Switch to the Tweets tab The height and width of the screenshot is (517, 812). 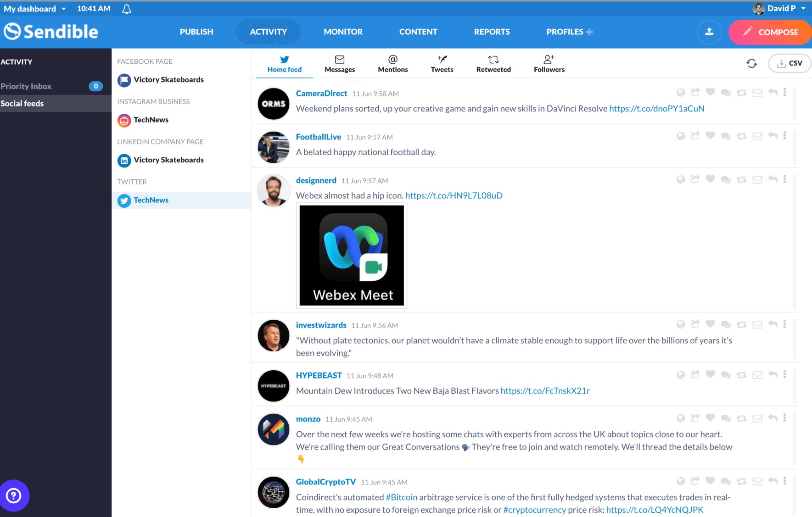tap(442, 64)
